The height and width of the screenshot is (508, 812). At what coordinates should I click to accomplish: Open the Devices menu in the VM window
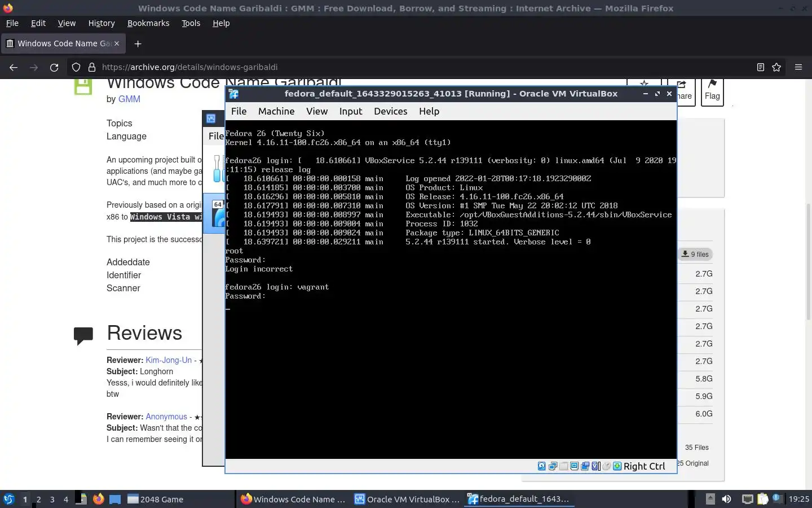(x=391, y=111)
